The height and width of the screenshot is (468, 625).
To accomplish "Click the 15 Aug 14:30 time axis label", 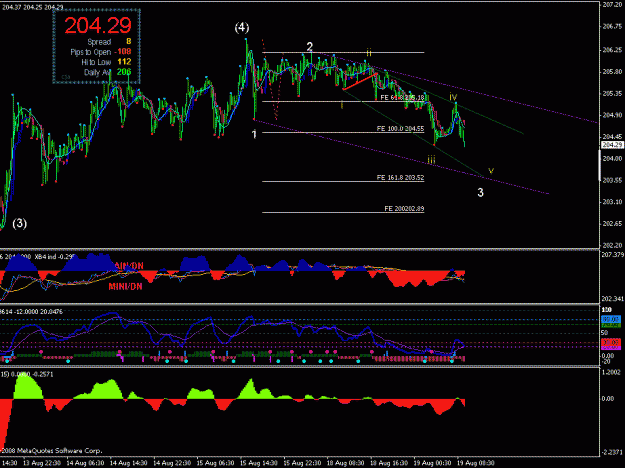I will pyautogui.click(x=259, y=463).
